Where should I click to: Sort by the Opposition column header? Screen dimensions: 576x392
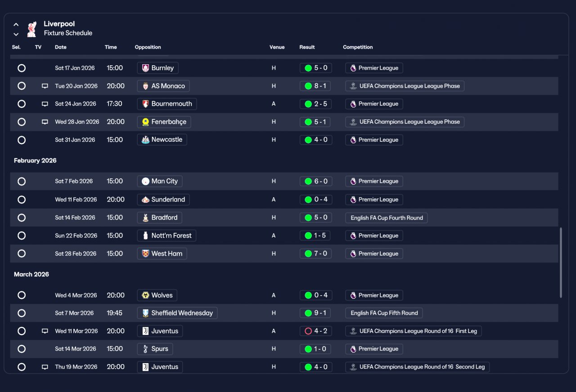(x=148, y=47)
